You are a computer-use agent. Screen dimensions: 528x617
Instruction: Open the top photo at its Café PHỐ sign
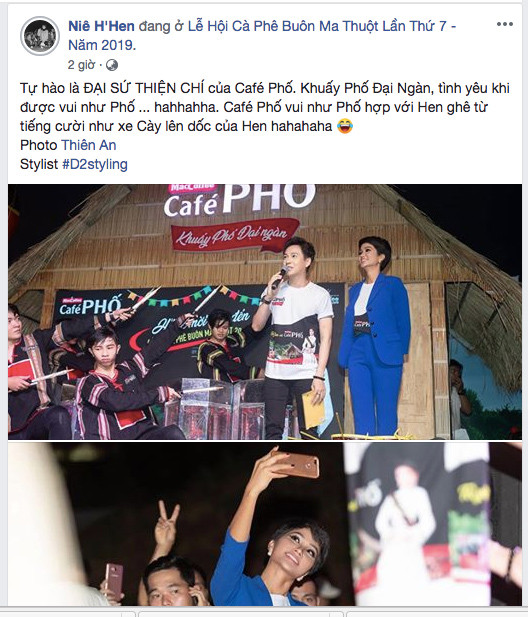[x=240, y=201]
